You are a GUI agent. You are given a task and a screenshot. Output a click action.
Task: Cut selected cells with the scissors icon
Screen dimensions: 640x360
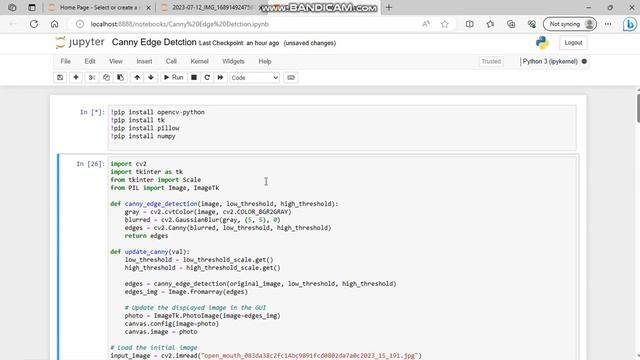(92, 78)
